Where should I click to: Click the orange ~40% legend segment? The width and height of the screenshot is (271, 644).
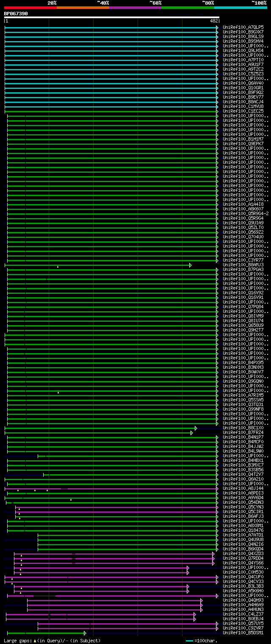pyautogui.click(x=83, y=7)
